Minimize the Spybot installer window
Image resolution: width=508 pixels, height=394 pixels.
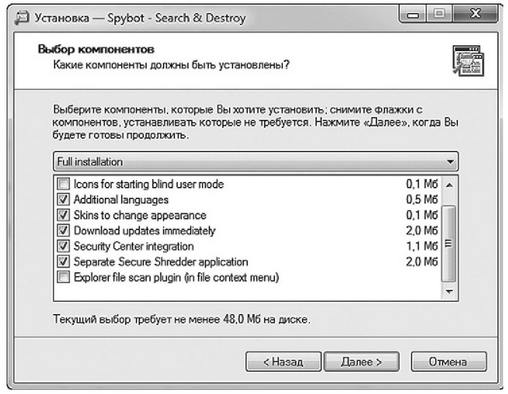pos(413,15)
